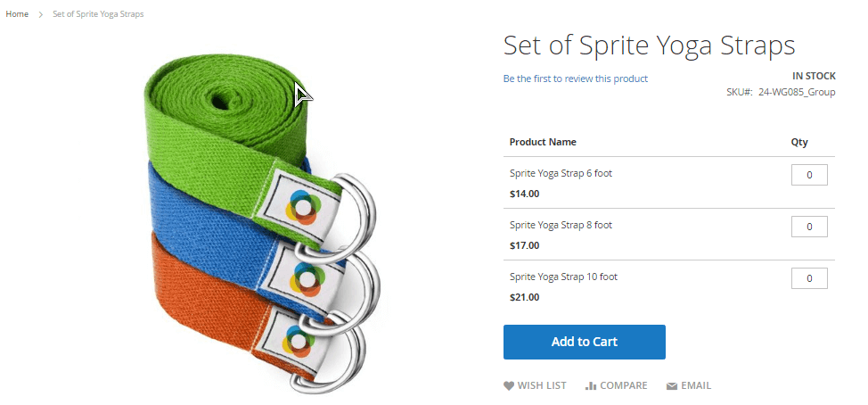Image resolution: width=868 pixels, height=405 pixels.
Task: Go to Home via breadcrumb link
Action: tap(17, 14)
